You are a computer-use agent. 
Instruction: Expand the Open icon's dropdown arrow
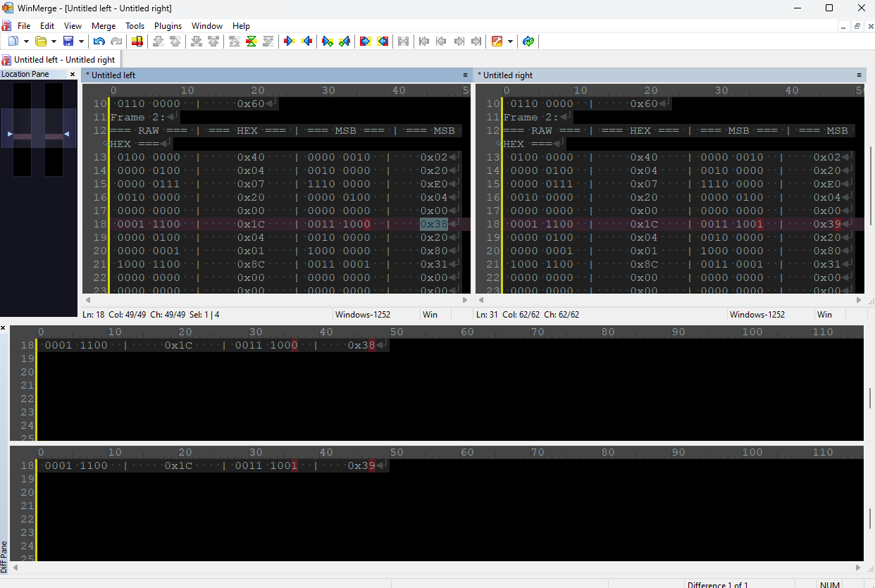(54, 42)
